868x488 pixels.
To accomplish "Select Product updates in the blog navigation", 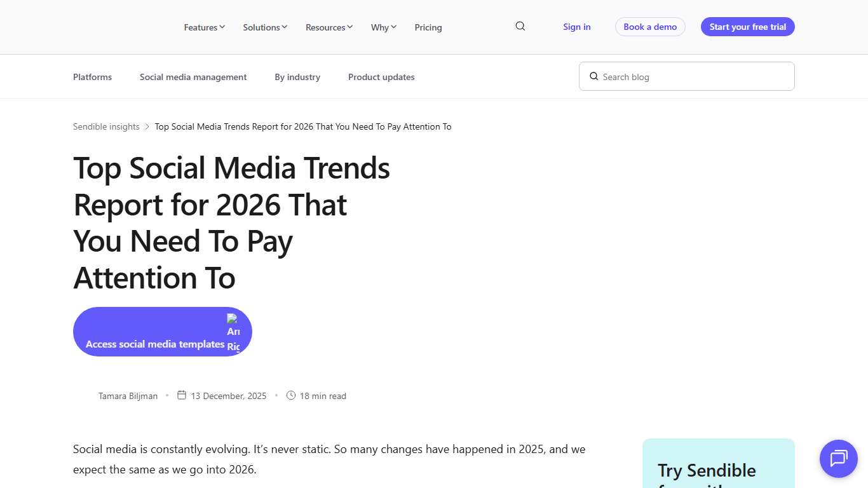I will click(381, 77).
